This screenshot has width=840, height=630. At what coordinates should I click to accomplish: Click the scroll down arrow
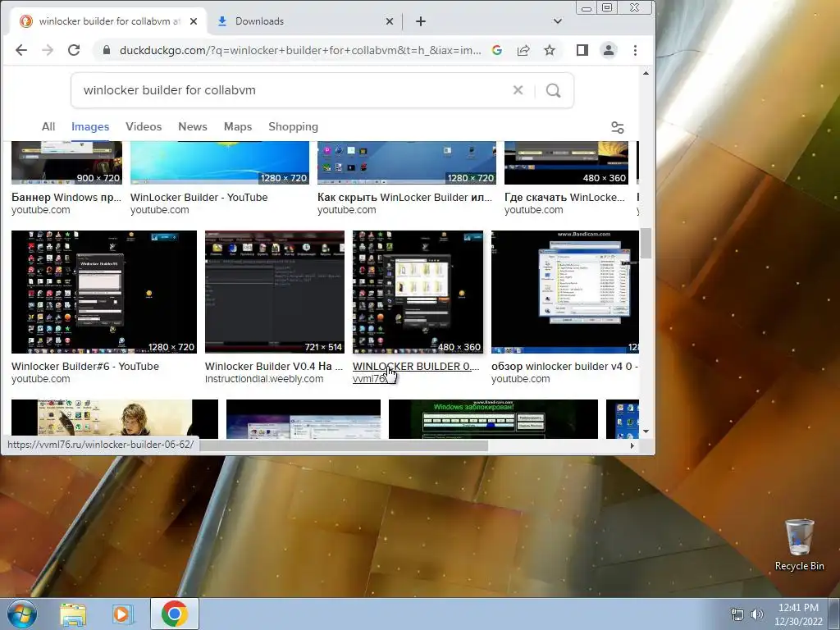(x=646, y=431)
